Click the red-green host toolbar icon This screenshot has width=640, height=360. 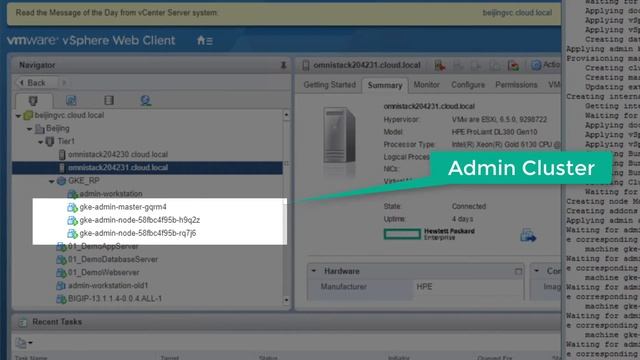tap(513, 65)
